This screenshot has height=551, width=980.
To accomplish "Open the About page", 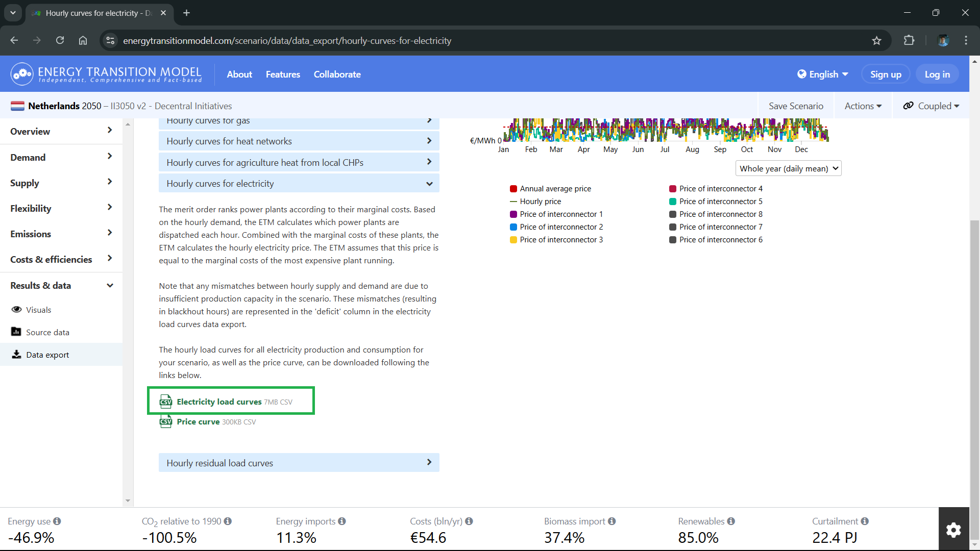I will click(x=239, y=74).
